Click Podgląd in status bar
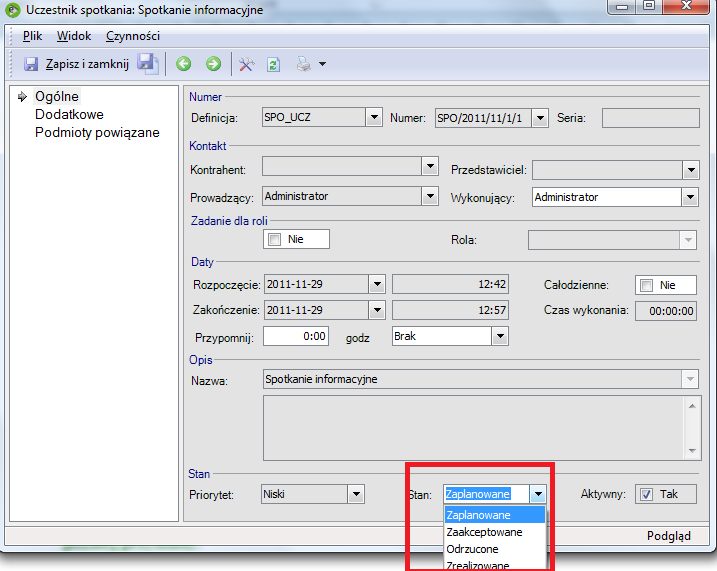 tap(669, 536)
